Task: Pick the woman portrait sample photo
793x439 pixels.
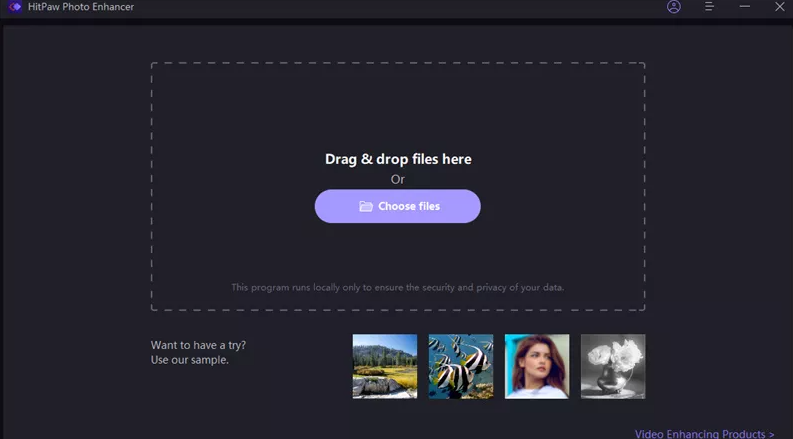Action: 537,366
